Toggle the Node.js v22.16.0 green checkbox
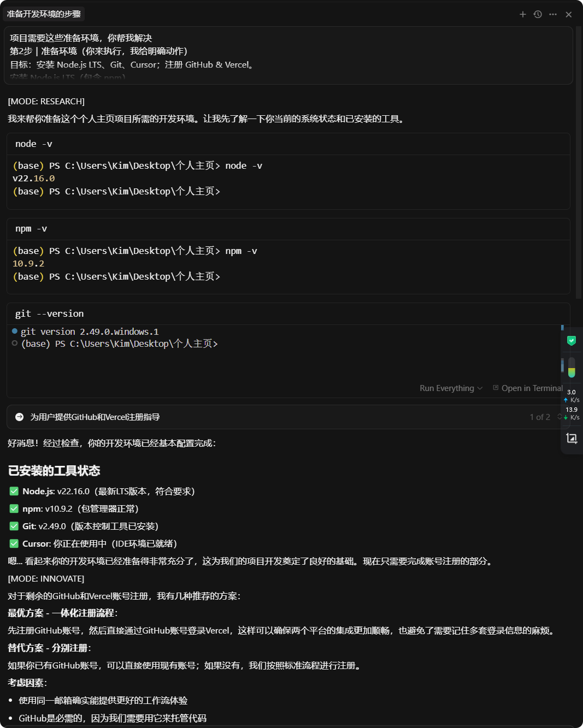Viewport: 583px width, 728px height. (x=14, y=491)
